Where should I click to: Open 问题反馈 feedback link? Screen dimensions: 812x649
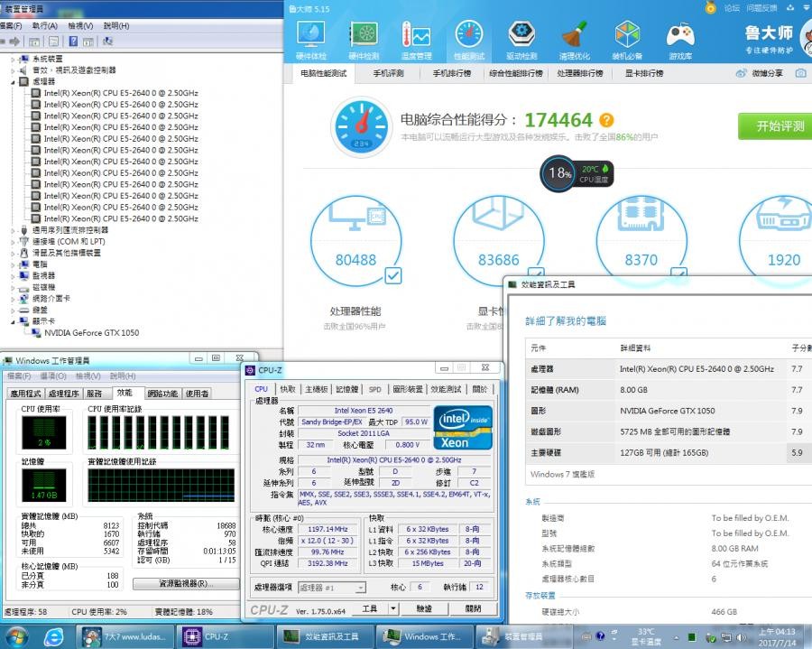point(761,8)
